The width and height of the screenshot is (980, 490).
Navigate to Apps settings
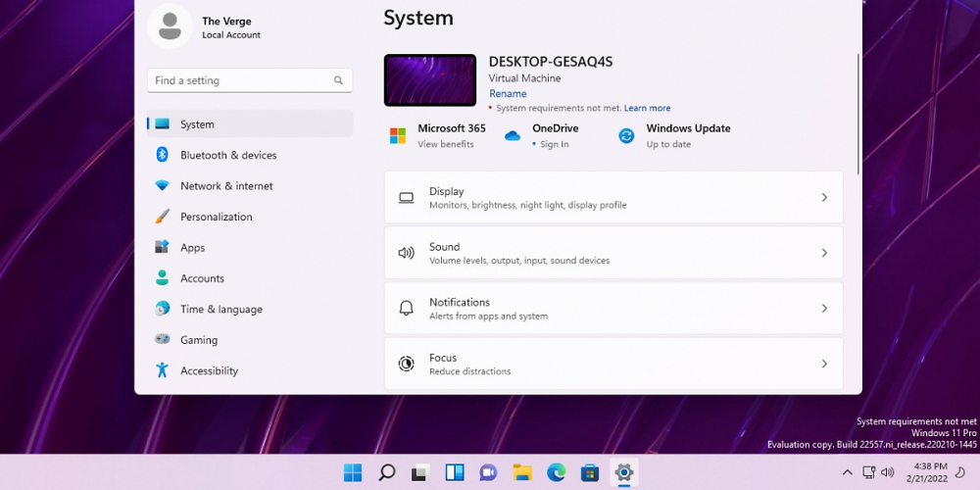point(250,248)
